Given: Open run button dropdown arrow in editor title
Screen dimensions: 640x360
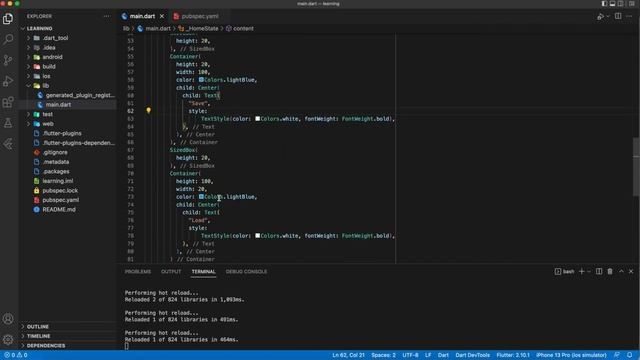Looking at the screenshot, I should [608, 16].
